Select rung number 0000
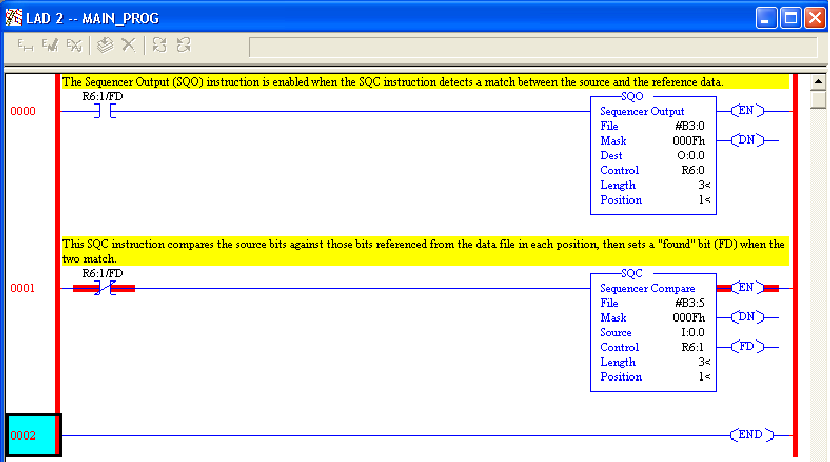This screenshot has height=462, width=830. pos(23,111)
